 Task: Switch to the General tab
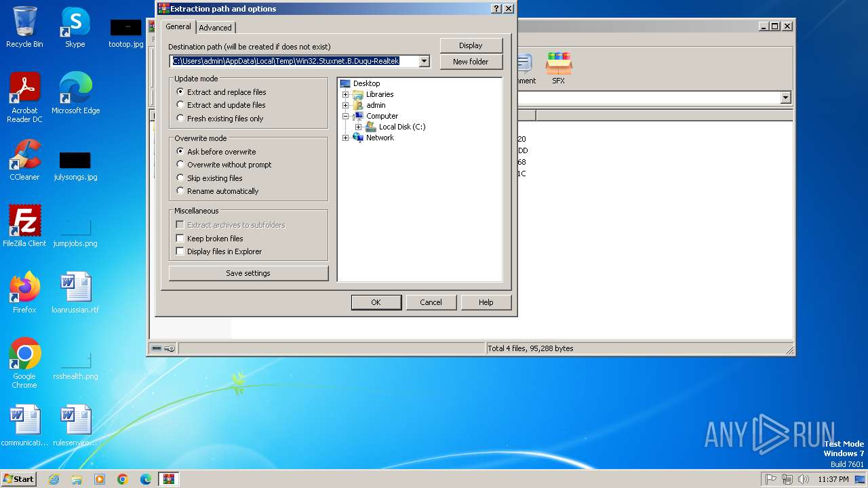[x=178, y=26]
